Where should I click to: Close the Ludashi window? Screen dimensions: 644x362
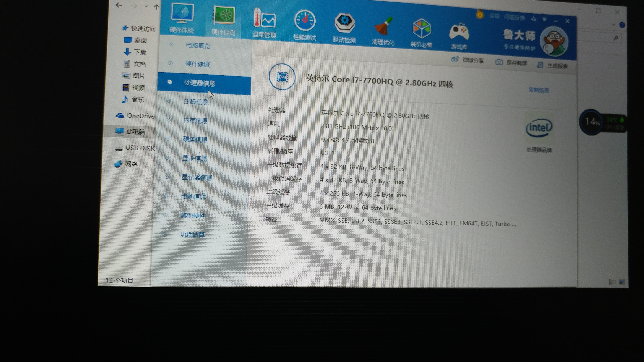[x=568, y=21]
